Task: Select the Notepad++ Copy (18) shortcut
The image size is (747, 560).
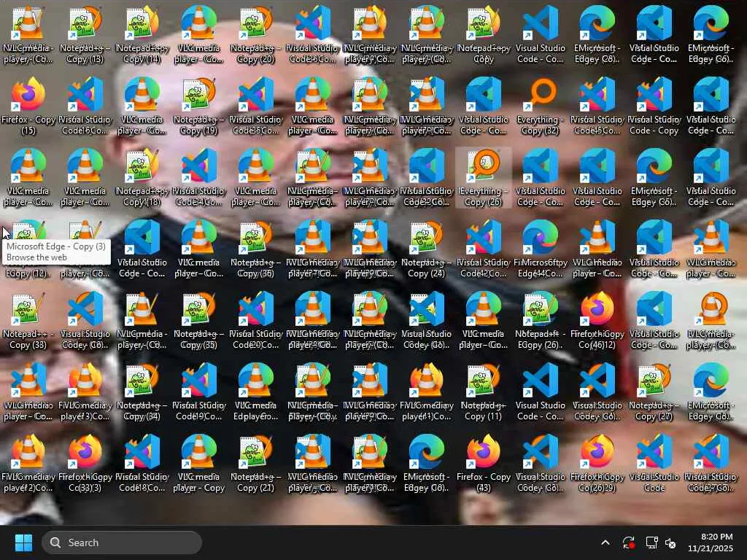Action: (142, 177)
